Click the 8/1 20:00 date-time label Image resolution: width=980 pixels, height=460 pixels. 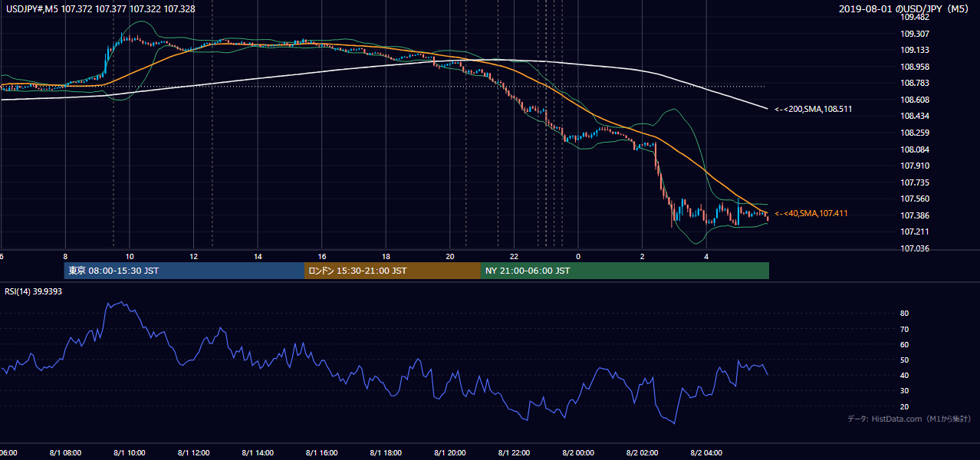pos(450,453)
